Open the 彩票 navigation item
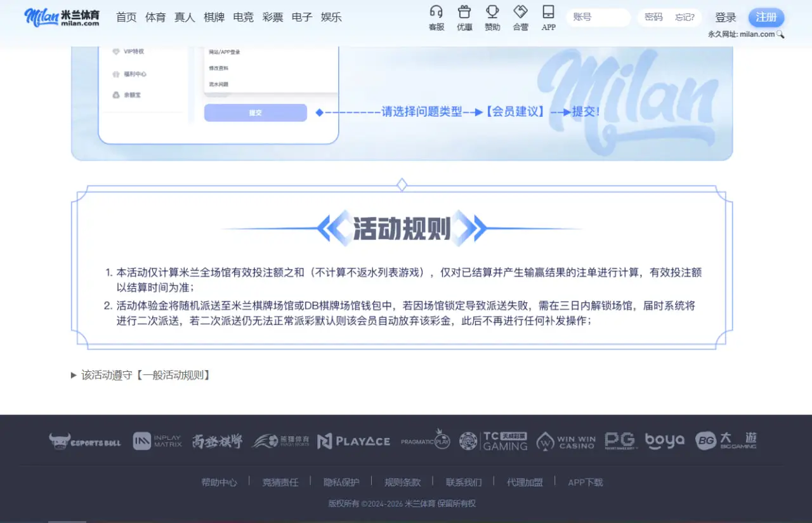 (273, 18)
